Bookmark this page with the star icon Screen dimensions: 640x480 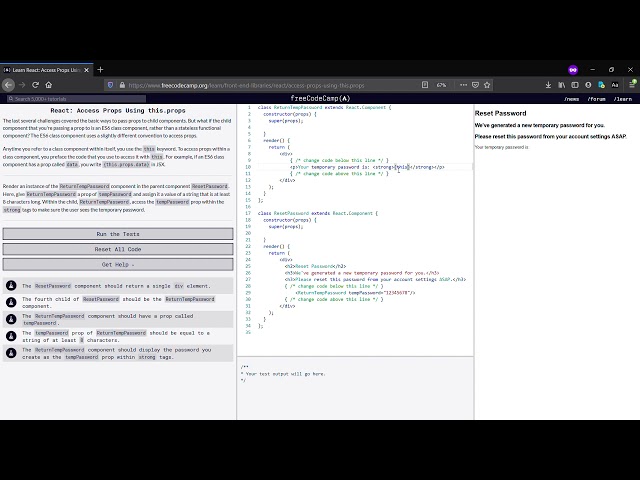(487, 85)
